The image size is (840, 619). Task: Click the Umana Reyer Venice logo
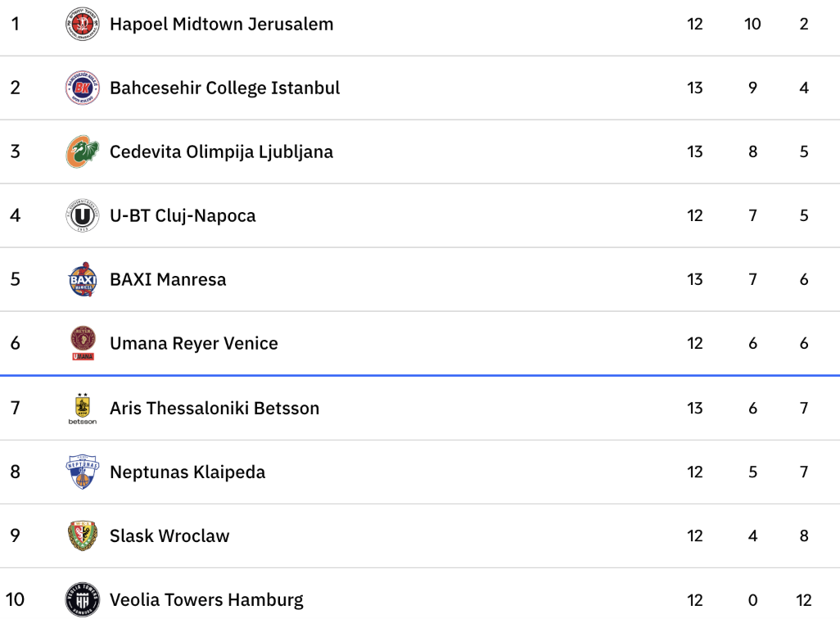82,343
